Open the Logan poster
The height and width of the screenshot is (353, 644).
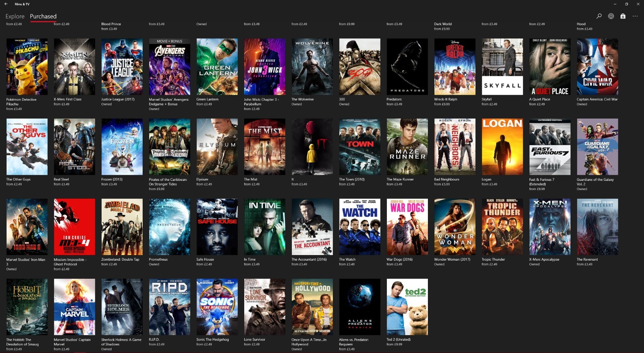pyautogui.click(x=502, y=147)
